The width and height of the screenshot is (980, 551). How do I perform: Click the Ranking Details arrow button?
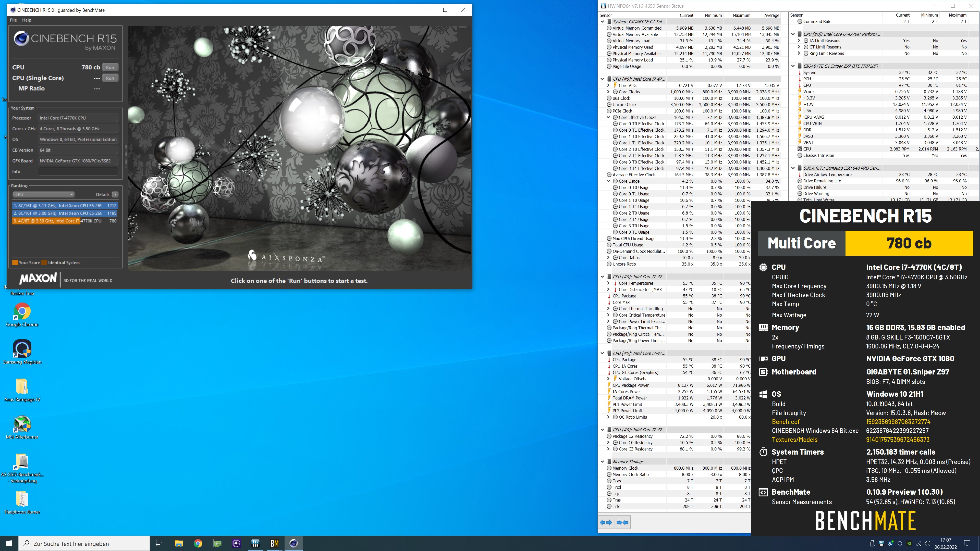[x=115, y=194]
